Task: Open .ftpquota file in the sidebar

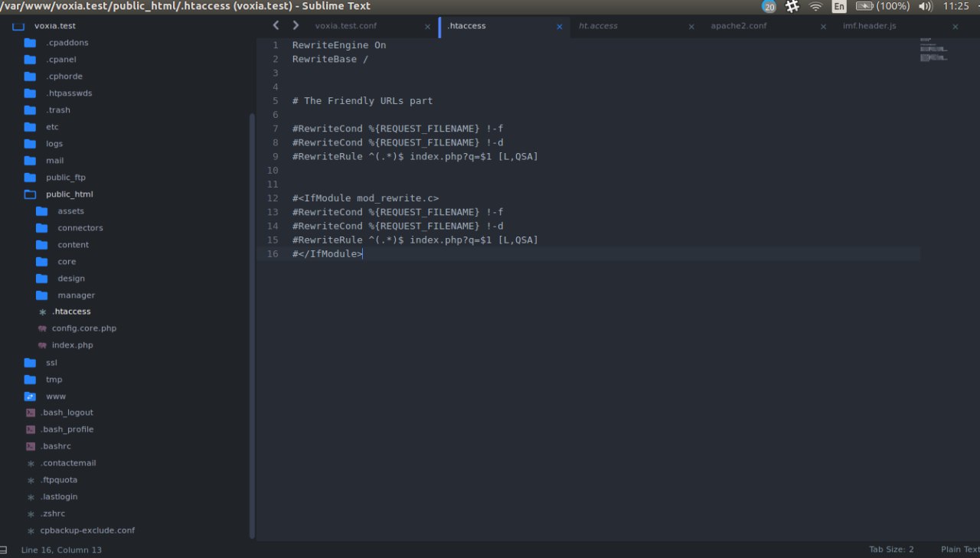Action: [59, 480]
